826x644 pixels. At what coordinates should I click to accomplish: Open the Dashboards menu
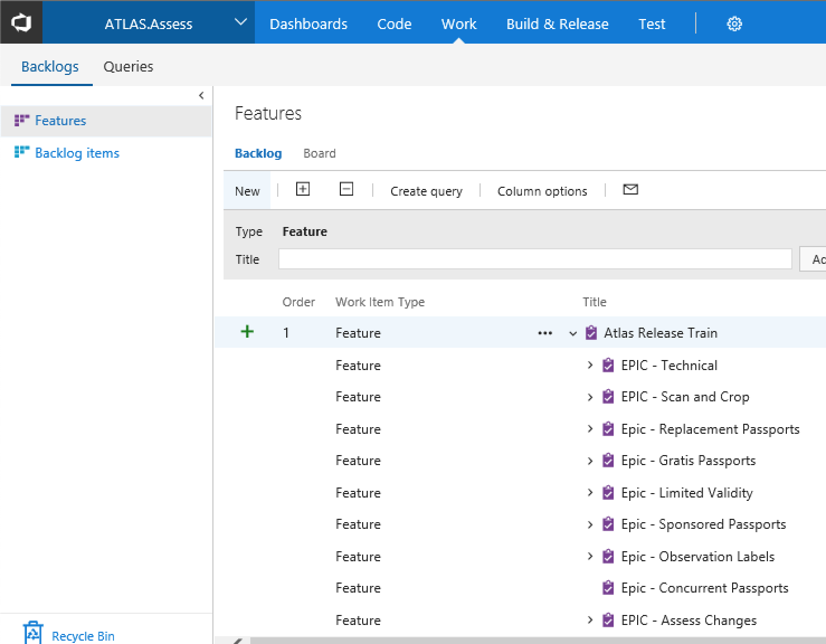pyautogui.click(x=308, y=24)
